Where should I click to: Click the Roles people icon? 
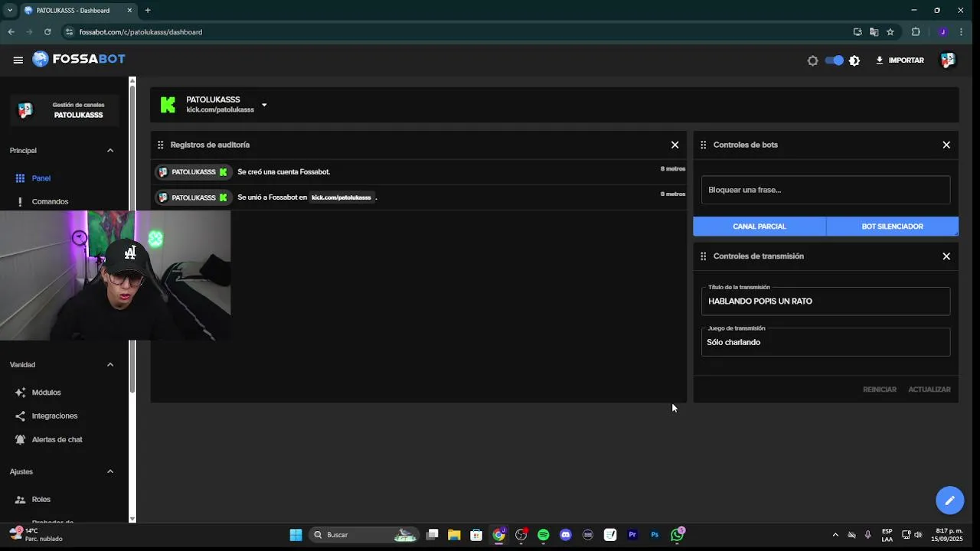click(x=20, y=500)
